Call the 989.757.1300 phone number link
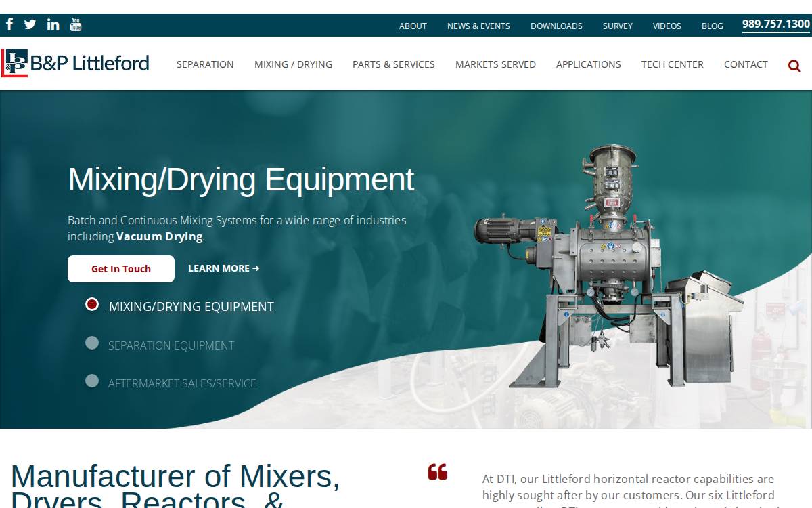This screenshot has height=508, width=812. tap(776, 24)
